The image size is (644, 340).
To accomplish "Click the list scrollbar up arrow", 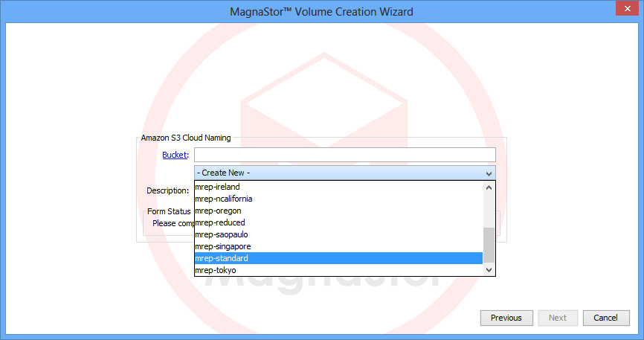I will [489, 187].
